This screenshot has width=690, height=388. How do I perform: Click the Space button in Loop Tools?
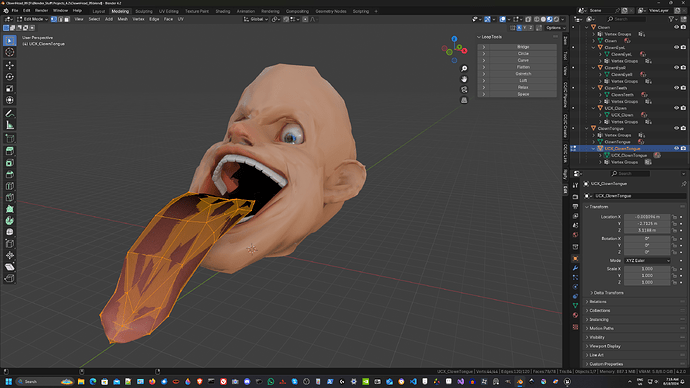(x=523, y=94)
